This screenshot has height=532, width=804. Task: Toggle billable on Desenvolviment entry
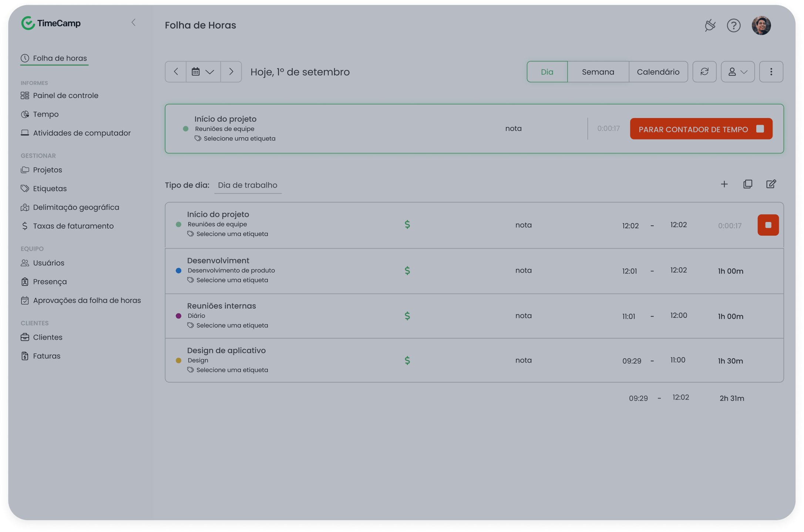click(x=407, y=271)
